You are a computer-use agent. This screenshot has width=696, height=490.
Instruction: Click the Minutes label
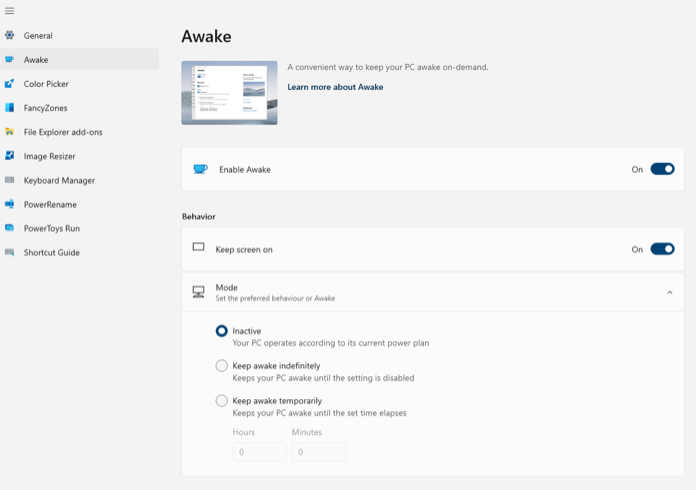(307, 432)
